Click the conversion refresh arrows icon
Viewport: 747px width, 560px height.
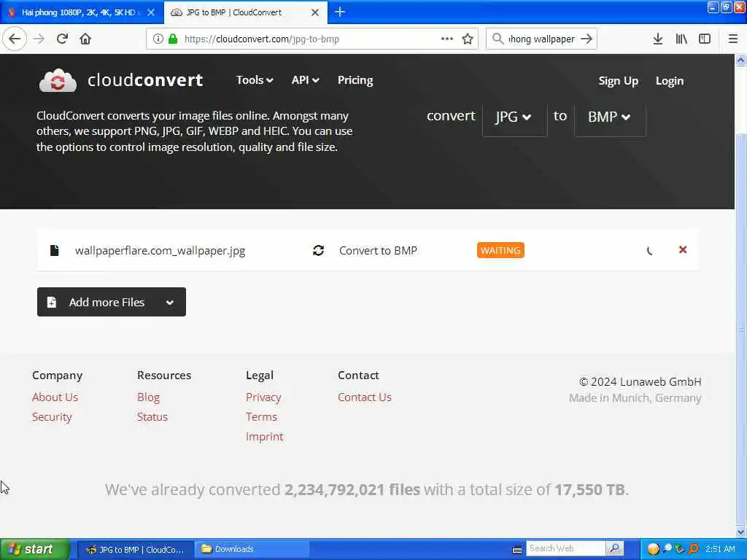(x=318, y=251)
